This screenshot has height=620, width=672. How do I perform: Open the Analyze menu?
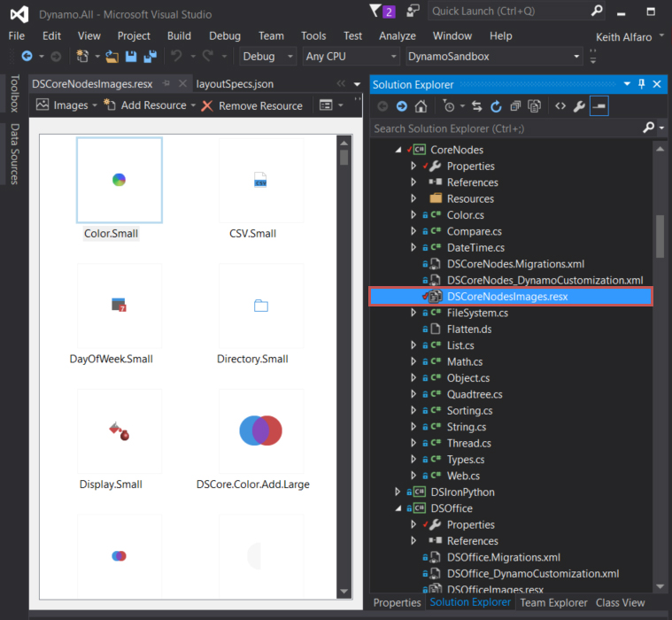tap(397, 35)
